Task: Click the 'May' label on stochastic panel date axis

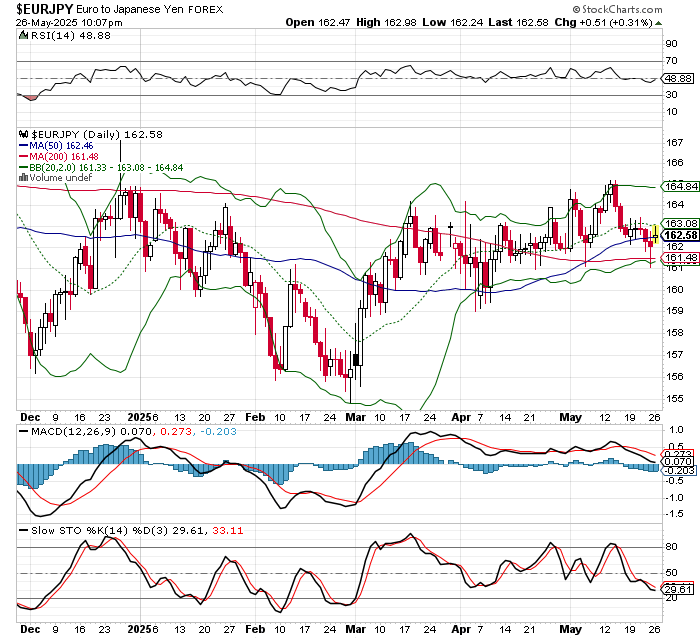Action: (571, 629)
